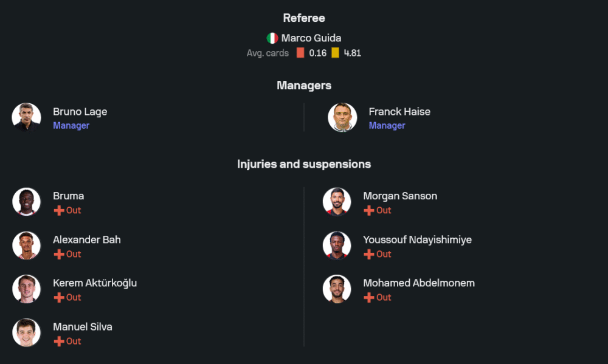This screenshot has width=608, height=364.
Task: Open Franck Haise's manager photo
Action: (x=342, y=117)
